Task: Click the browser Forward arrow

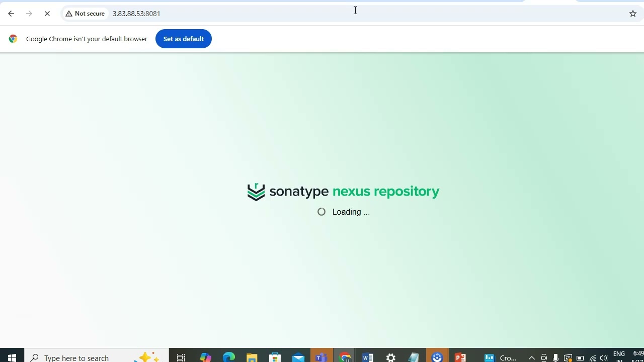Action: [x=29, y=14]
